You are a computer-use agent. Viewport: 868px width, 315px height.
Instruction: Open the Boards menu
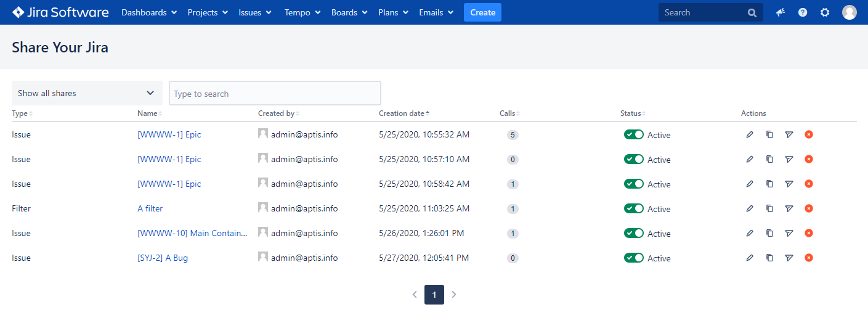[349, 12]
